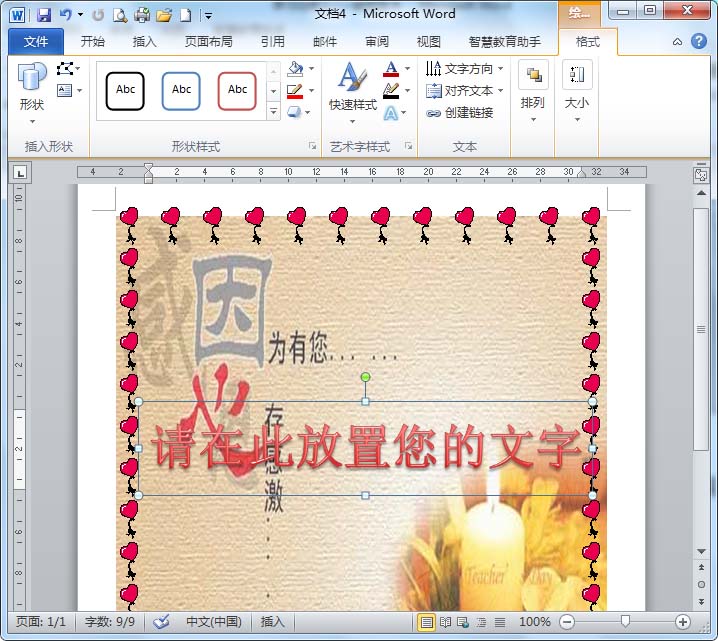Viewport: 718px width, 641px height.
Task: Switch to the 插入 ribbon tab
Action: coord(145,42)
